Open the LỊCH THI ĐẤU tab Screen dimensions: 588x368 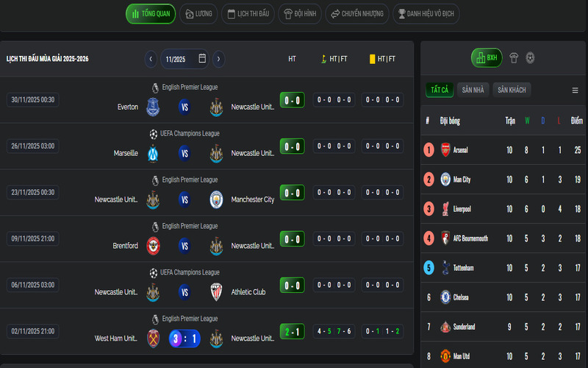pyautogui.click(x=248, y=14)
